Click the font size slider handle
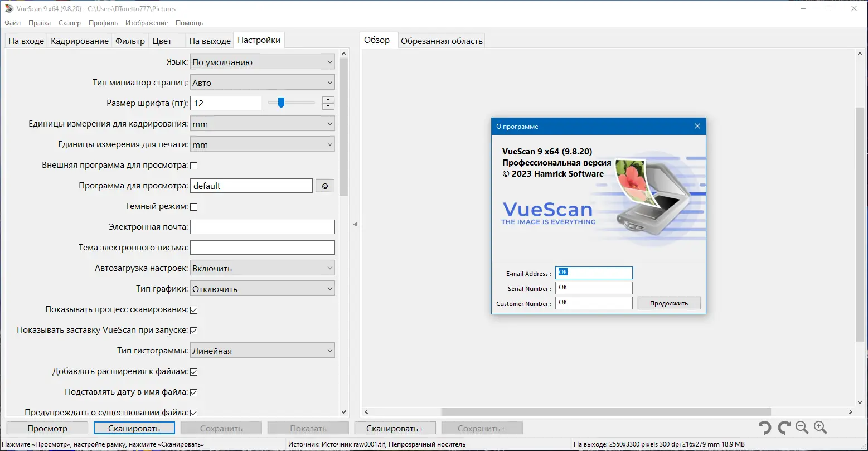Screen dimensions: 868x451 pos(282,103)
